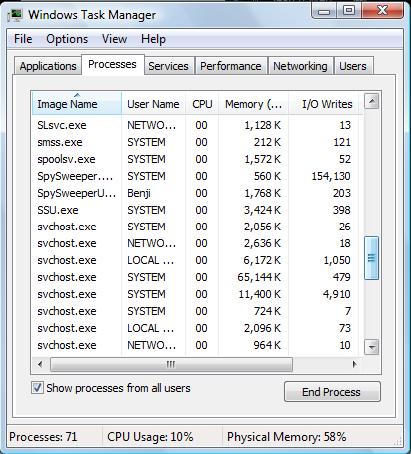411x454 pixels.
Task: Select svchost.exe using 2,096 K
Action: (x=195, y=328)
